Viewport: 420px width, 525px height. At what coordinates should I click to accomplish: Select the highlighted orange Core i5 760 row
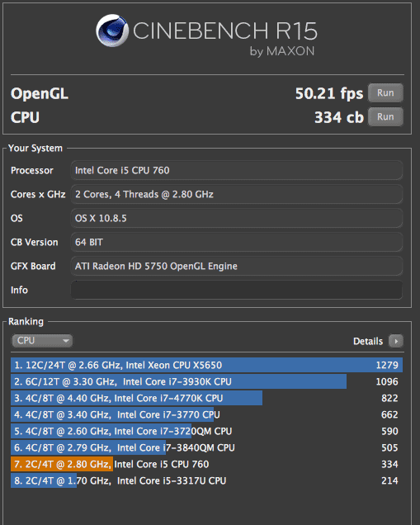(206, 464)
